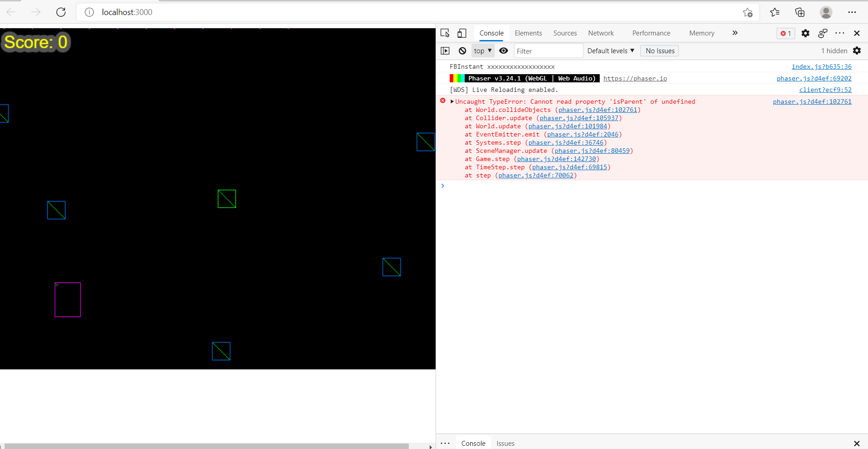The width and height of the screenshot is (868, 449).
Task: Switch to the Elements tab
Action: [528, 33]
